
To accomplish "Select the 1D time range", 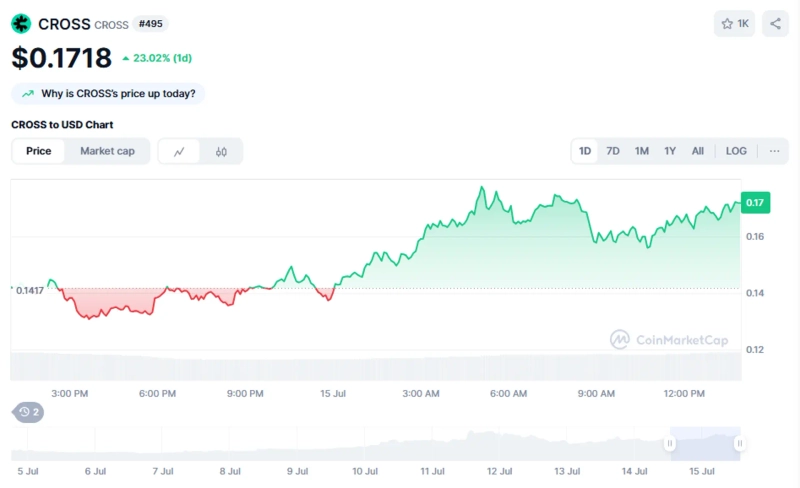I will (x=585, y=151).
